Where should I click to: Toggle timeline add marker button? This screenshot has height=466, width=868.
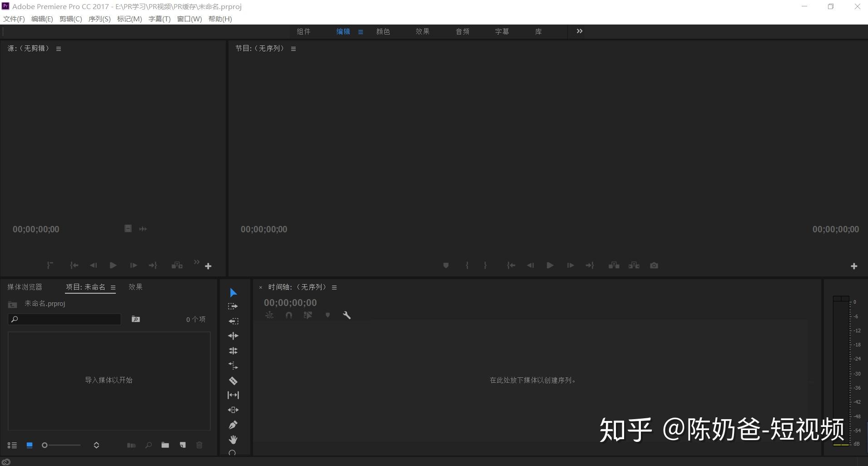click(x=327, y=315)
